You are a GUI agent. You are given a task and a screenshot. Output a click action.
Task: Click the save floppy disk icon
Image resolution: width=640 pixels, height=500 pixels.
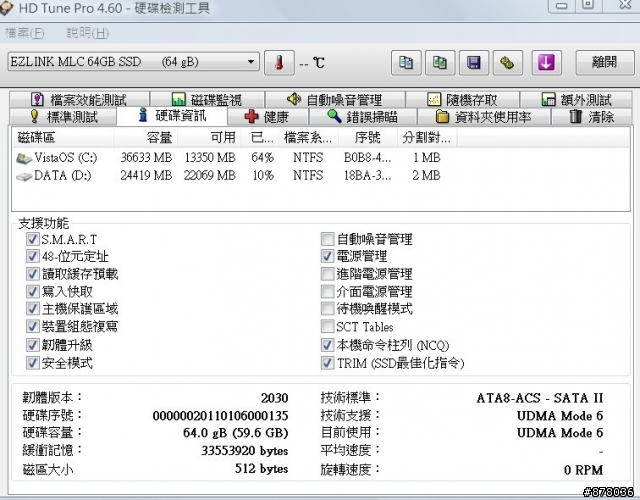[x=474, y=63]
